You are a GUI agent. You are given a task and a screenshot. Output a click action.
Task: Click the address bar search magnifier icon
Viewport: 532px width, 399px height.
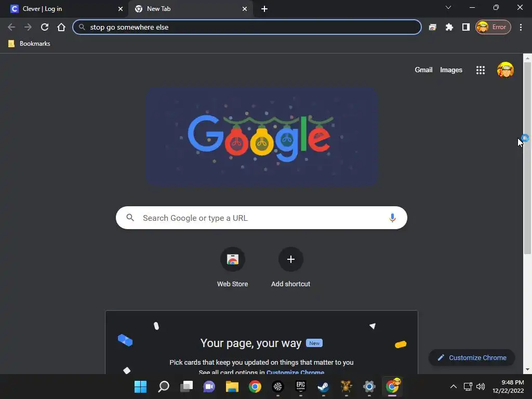82,27
